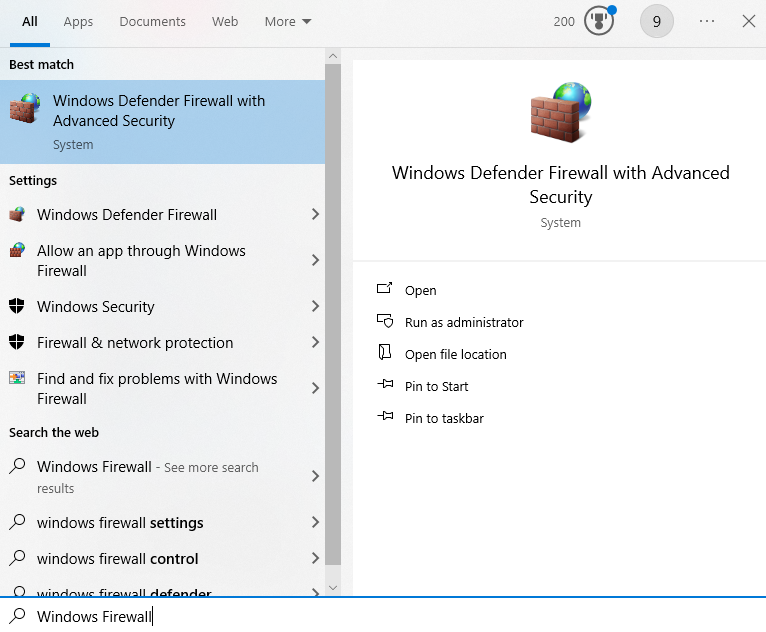Switch to the Web tab

click(x=225, y=21)
